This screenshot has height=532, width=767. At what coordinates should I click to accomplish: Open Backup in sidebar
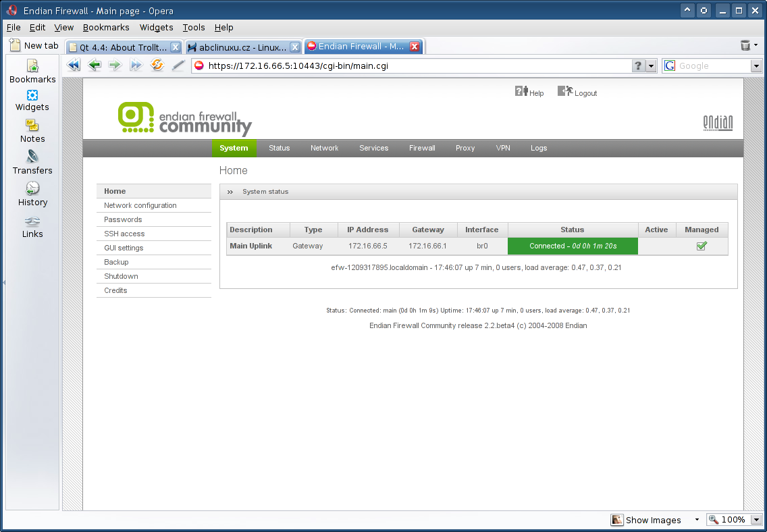pos(153,262)
